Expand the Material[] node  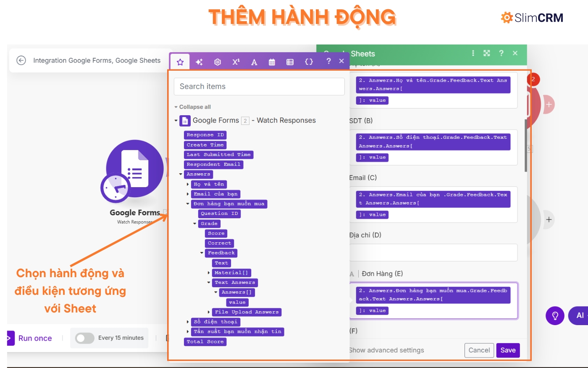coord(209,273)
